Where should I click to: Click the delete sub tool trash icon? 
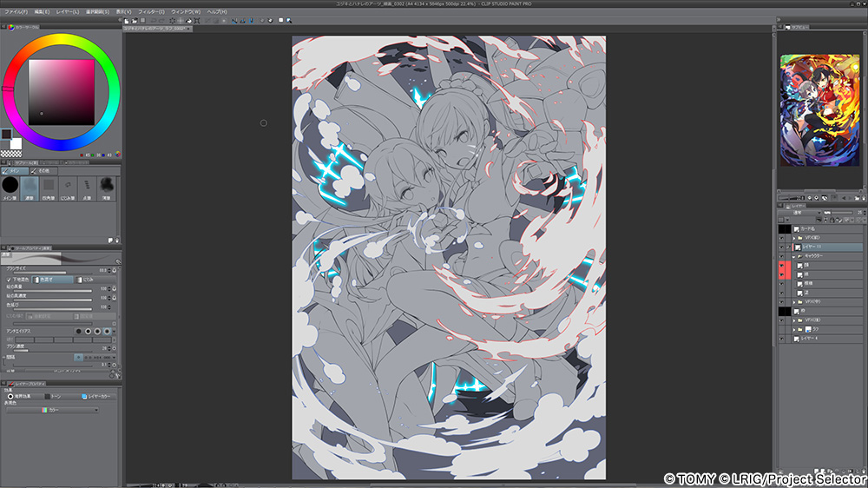coord(117,241)
